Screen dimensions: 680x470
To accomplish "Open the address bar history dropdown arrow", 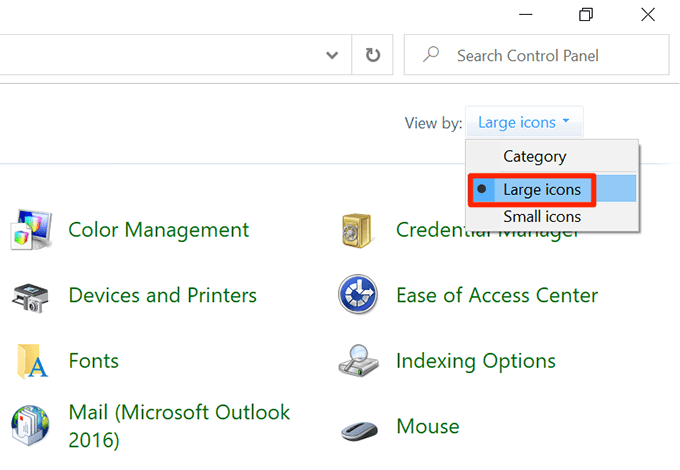I will 333,56.
